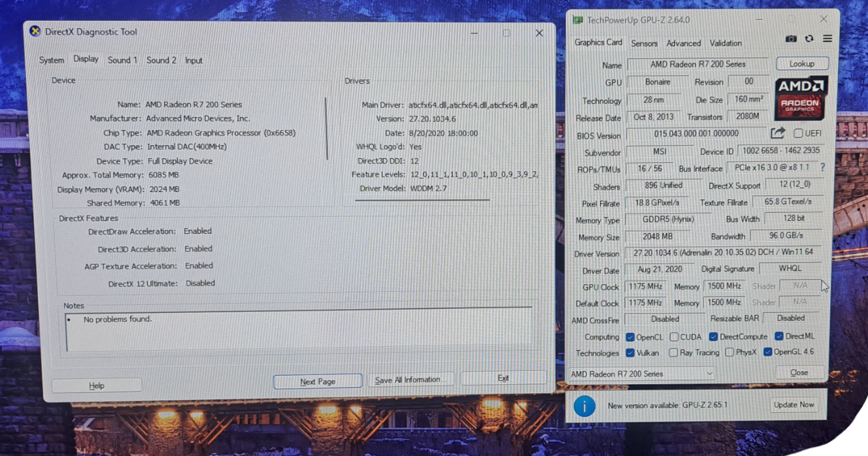Toggle the DirectCompute checkbox

(x=713, y=337)
